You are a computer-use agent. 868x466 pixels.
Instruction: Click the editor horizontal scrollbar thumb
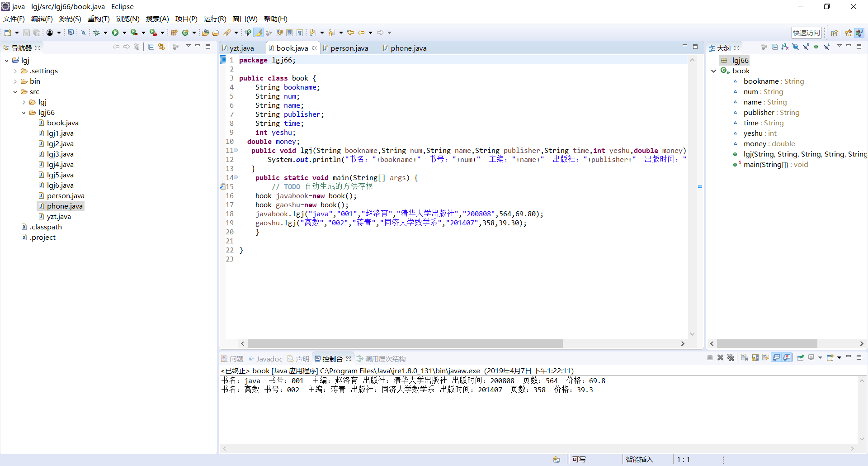pyautogui.click(x=405, y=344)
